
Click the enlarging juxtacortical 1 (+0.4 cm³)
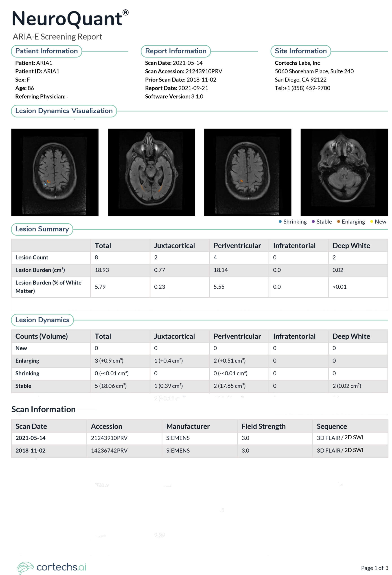(169, 361)
